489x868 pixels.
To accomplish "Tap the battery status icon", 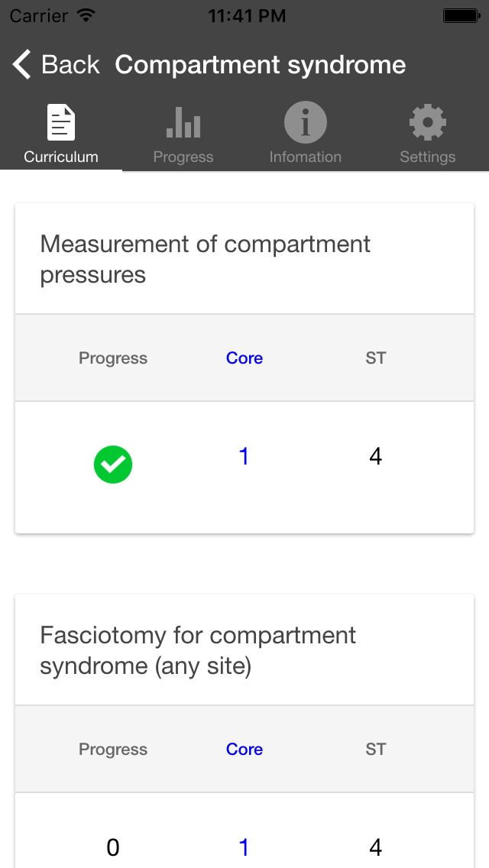I will [x=461, y=15].
